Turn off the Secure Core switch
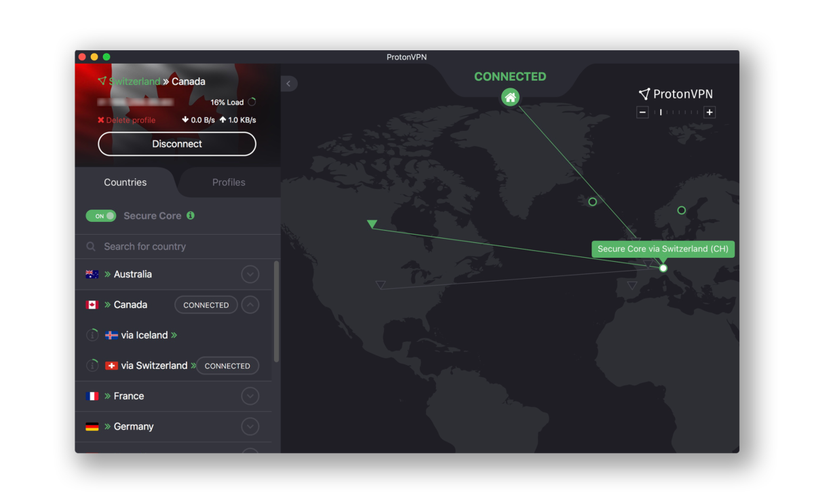This screenshot has width=814, height=504. [101, 216]
